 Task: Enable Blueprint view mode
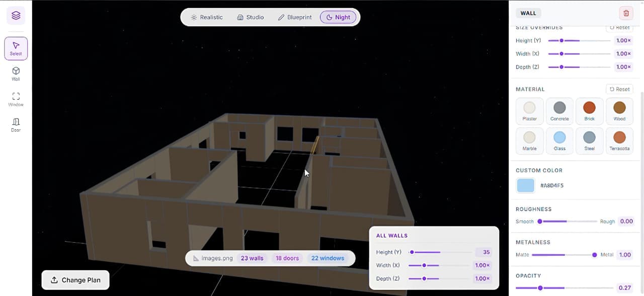click(295, 17)
